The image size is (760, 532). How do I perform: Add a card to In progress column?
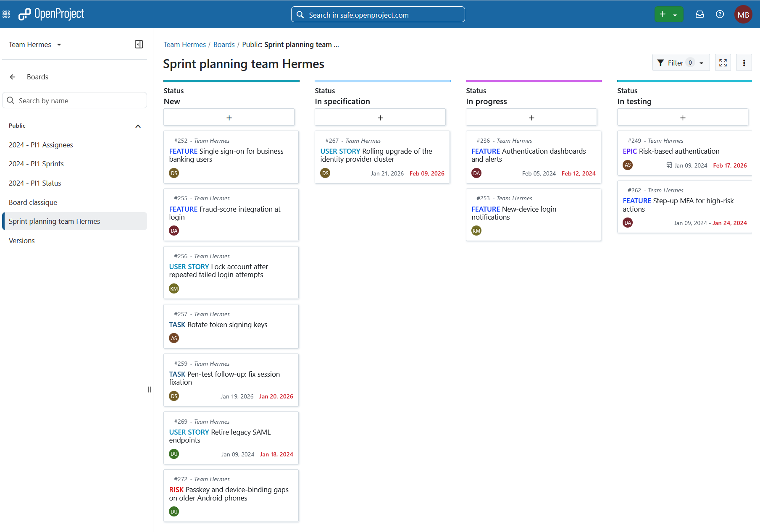tap(531, 118)
